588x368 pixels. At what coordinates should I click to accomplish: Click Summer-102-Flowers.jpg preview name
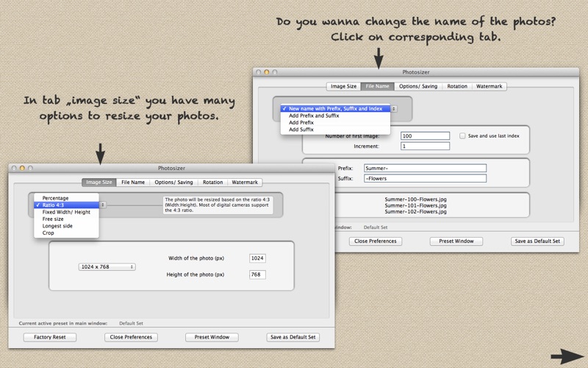tap(415, 211)
